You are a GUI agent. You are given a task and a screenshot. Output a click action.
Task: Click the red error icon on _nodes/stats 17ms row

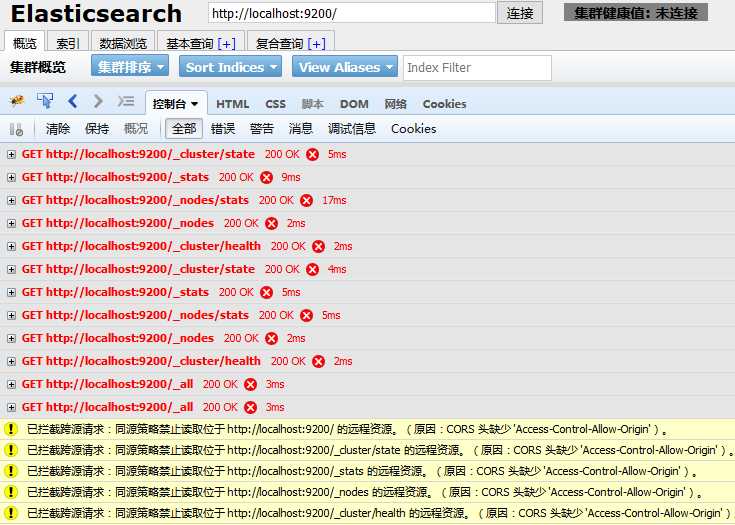307,201
